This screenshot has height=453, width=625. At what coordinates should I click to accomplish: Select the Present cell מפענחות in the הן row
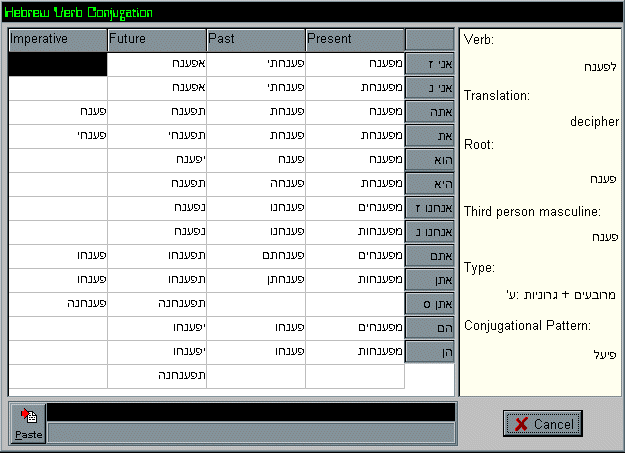click(x=355, y=352)
